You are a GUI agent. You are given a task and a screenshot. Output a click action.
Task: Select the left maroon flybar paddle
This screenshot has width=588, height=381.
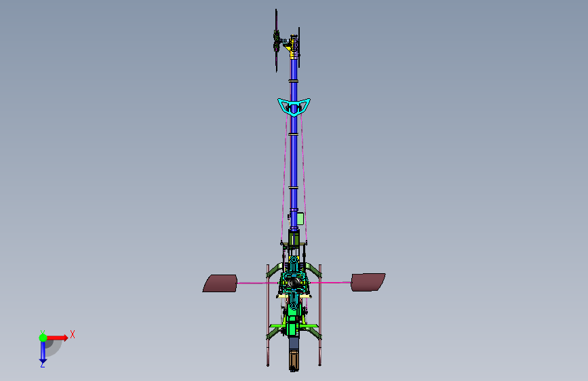[220, 283]
